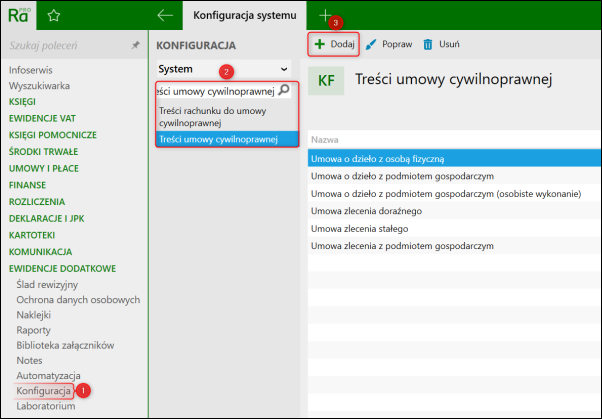
Task: Click the Usuń trash icon
Action: (x=428, y=45)
